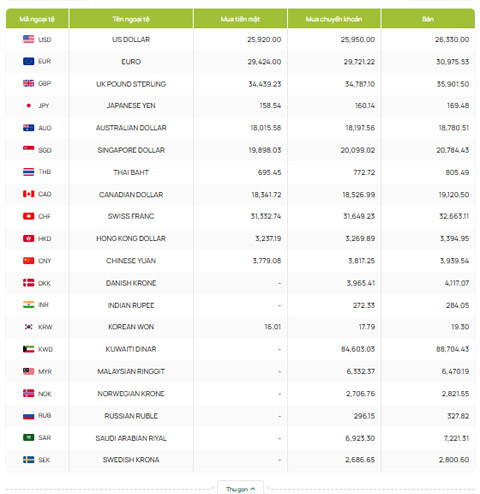Click the Bán column header
The height and width of the screenshot is (494, 480).
(x=428, y=19)
